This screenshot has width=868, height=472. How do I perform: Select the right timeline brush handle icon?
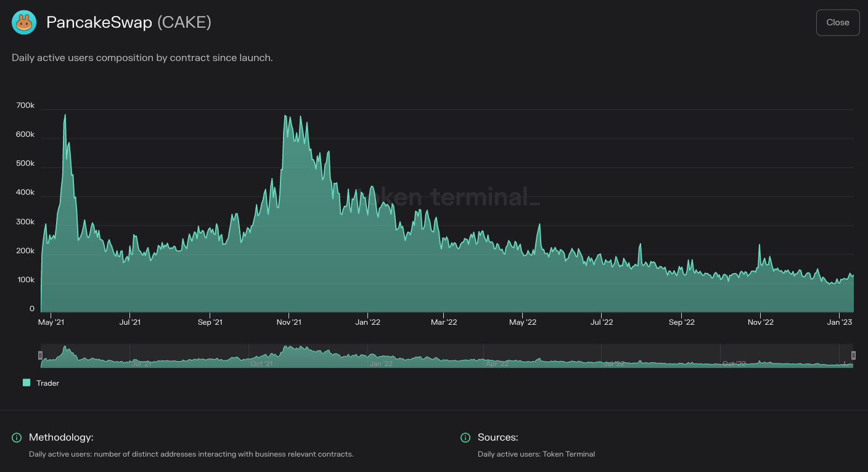(853, 355)
